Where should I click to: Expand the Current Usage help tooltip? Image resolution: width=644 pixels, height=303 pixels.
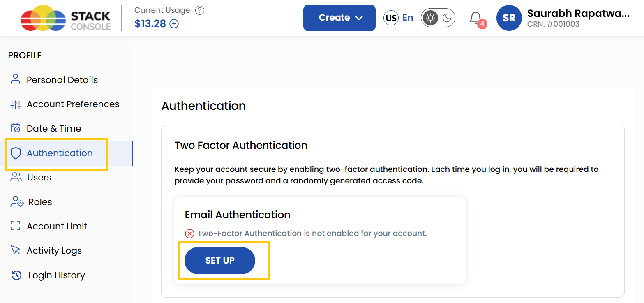pyautogui.click(x=200, y=10)
